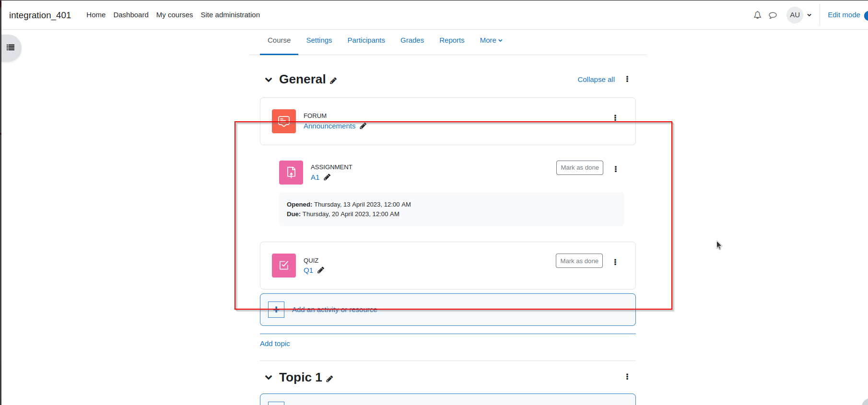
Task: Open the Q1 quiz link
Action: [x=308, y=270]
